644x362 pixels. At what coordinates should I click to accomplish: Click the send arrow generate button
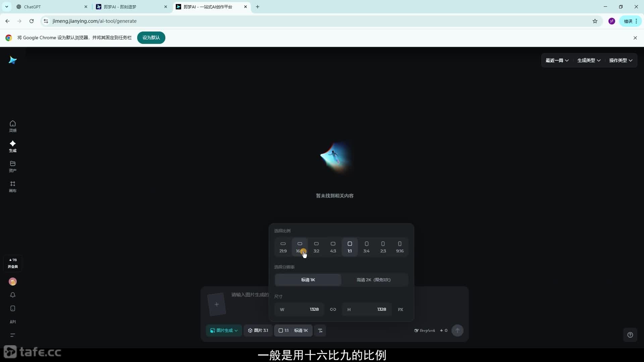458,330
